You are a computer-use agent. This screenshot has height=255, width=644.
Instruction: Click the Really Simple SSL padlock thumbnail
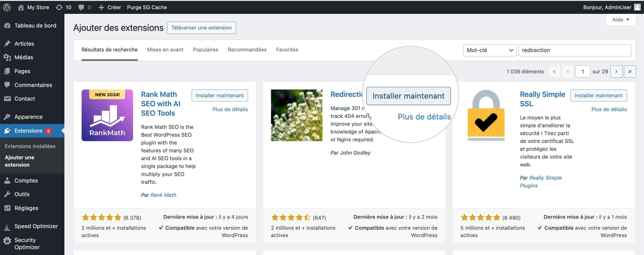pyautogui.click(x=486, y=115)
